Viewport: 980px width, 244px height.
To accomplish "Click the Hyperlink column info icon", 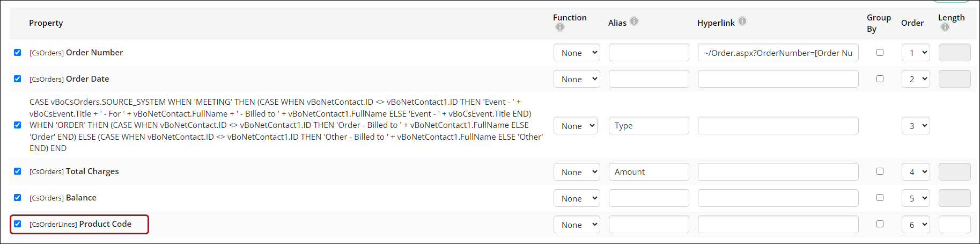I will coord(742,21).
